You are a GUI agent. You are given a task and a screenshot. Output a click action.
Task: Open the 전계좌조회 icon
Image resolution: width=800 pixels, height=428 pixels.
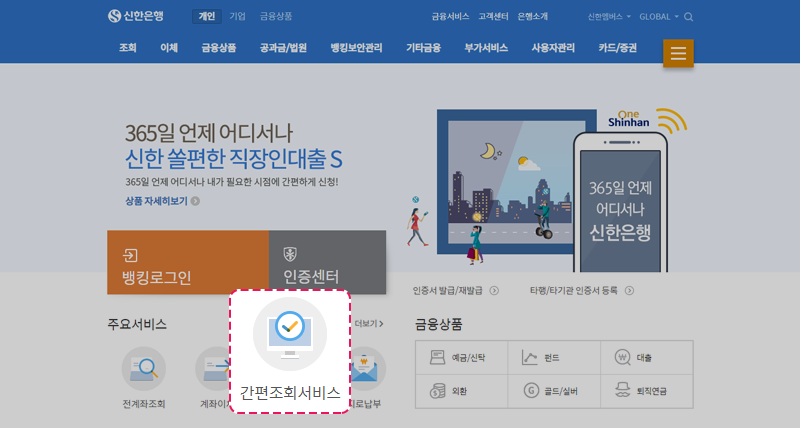144,369
